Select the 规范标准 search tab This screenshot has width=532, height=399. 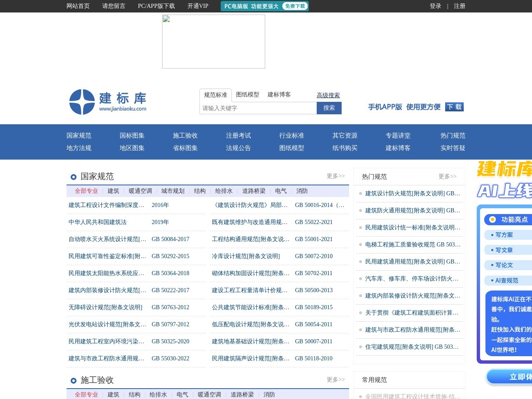216,95
